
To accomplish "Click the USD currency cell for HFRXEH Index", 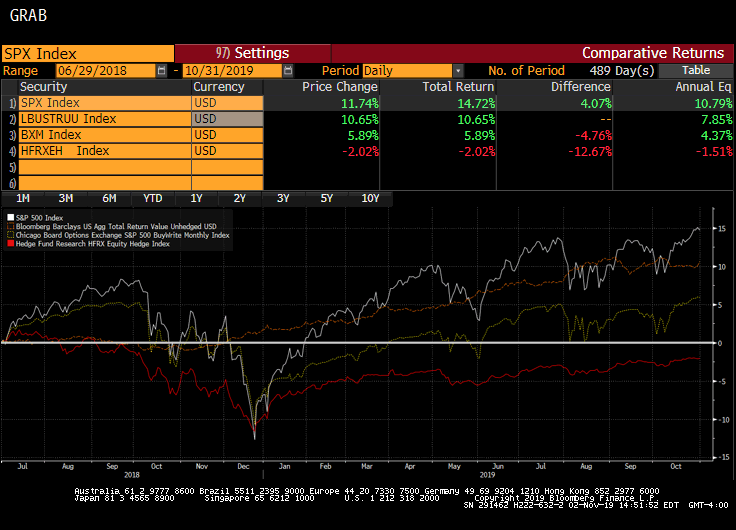I will 227,151.
